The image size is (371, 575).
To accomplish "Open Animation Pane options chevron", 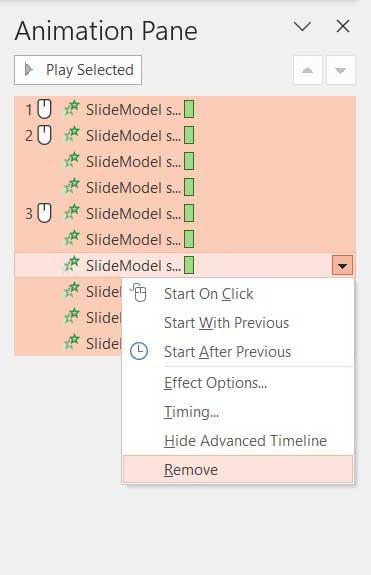I will click(302, 26).
